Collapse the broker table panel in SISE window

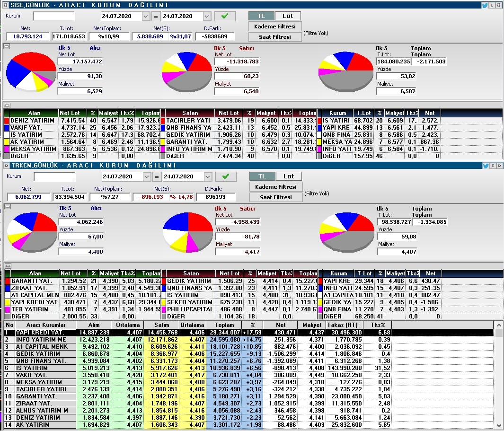point(7,106)
